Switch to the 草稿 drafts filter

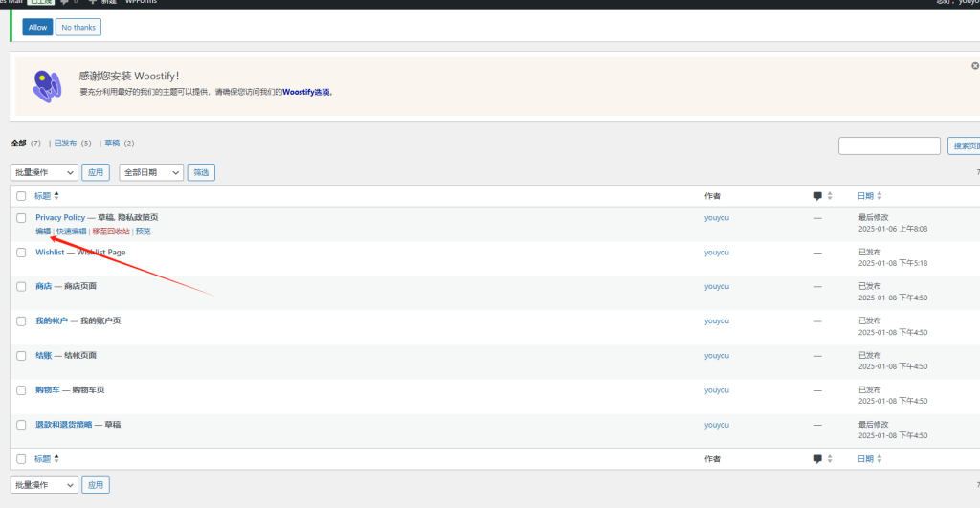click(x=114, y=144)
